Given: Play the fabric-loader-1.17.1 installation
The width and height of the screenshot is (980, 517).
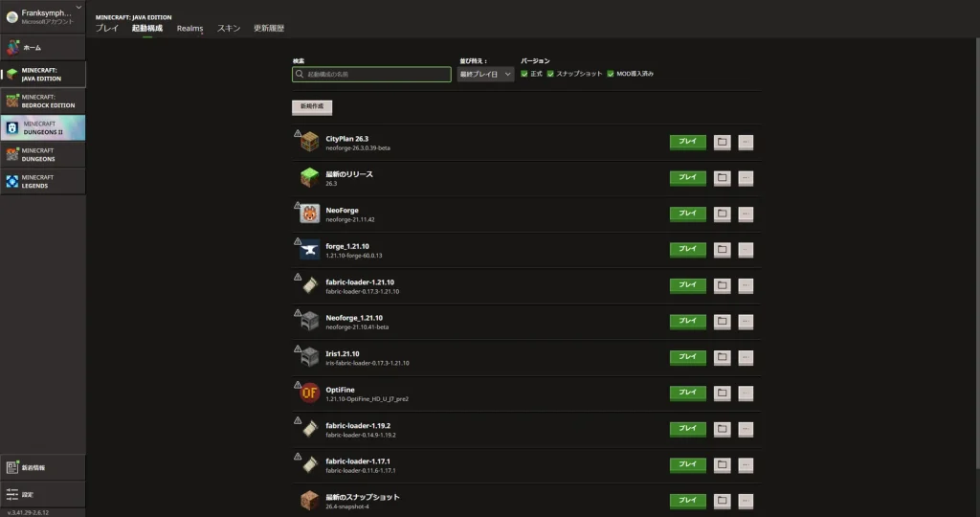Looking at the screenshot, I should (687, 464).
